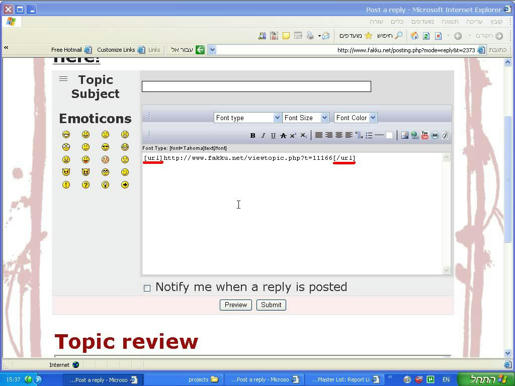The width and height of the screenshot is (515, 386).
Task: Open the עריכה (Edit) menu
Action: coord(474,22)
